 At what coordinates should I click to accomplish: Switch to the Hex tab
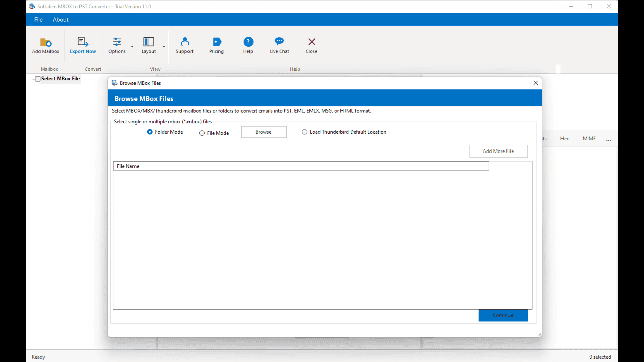[565, 139]
